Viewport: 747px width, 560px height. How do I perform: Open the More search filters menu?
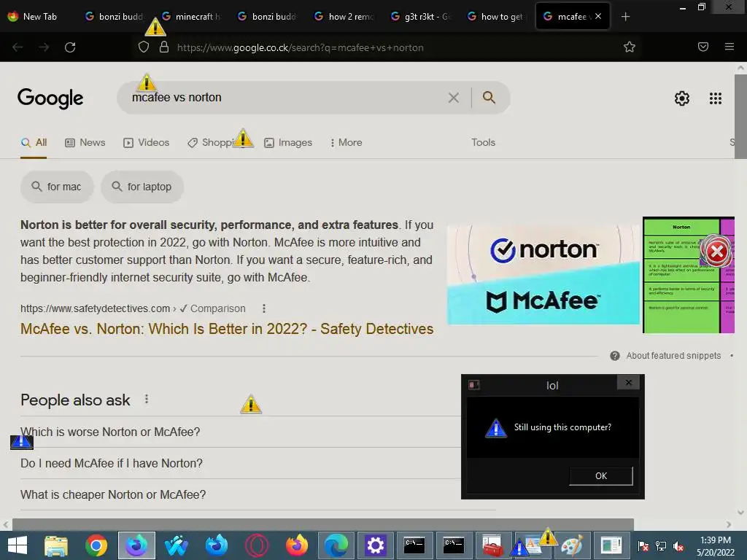pyautogui.click(x=347, y=142)
